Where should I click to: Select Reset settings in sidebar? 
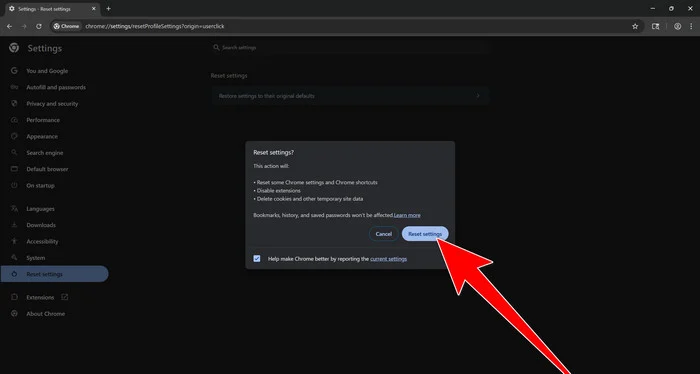tap(54, 274)
